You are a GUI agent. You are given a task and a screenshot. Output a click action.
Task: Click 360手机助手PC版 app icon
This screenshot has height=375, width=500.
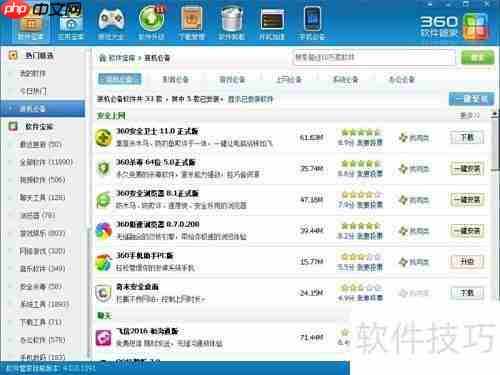(x=104, y=262)
